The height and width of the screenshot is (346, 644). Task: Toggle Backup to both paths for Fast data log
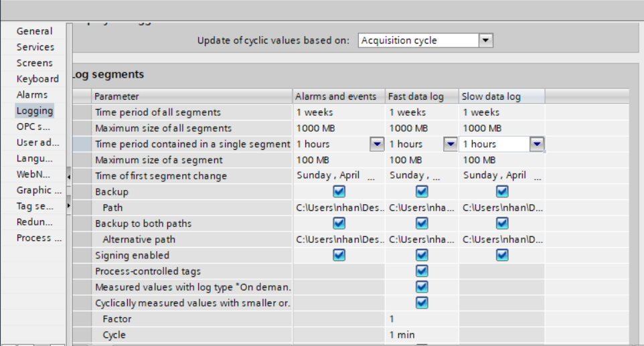[x=422, y=224]
